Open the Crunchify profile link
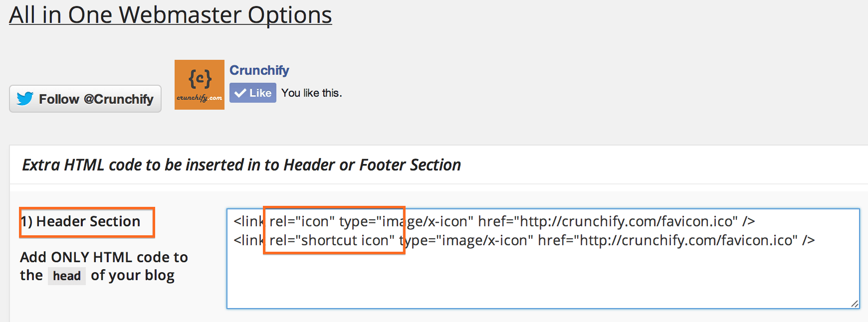Screen dimensions: 868x322 tap(259, 70)
